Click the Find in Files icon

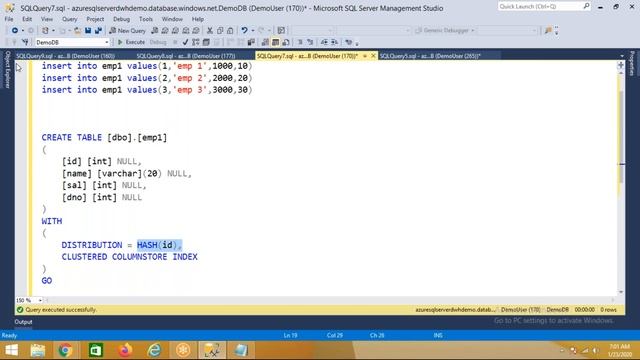[548, 31]
